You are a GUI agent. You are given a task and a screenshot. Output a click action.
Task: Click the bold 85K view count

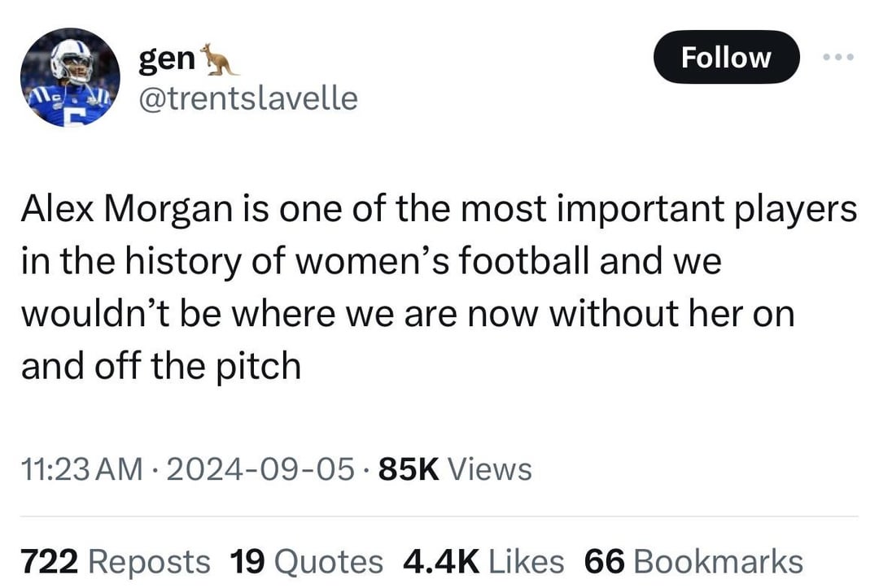pyautogui.click(x=409, y=468)
